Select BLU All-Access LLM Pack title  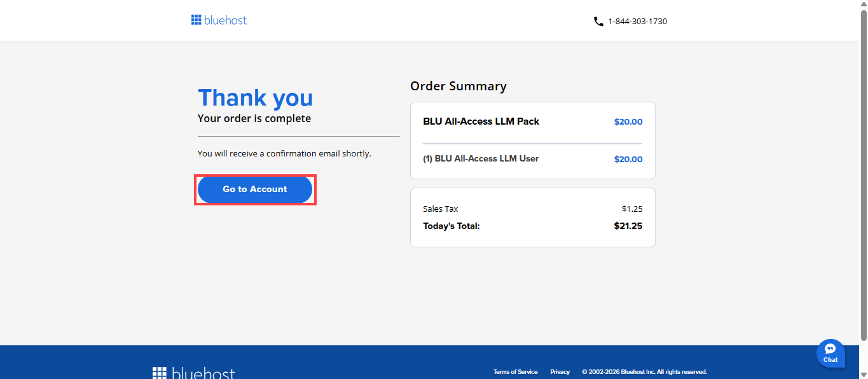click(481, 121)
